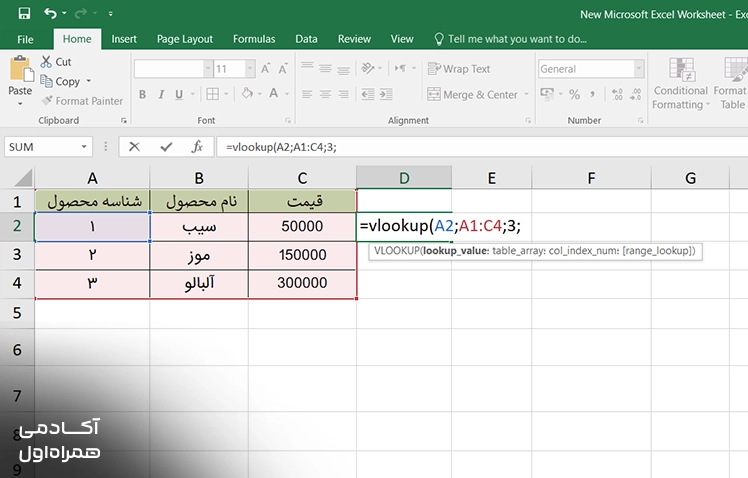Cancel formula entry with the X icon

click(135, 146)
